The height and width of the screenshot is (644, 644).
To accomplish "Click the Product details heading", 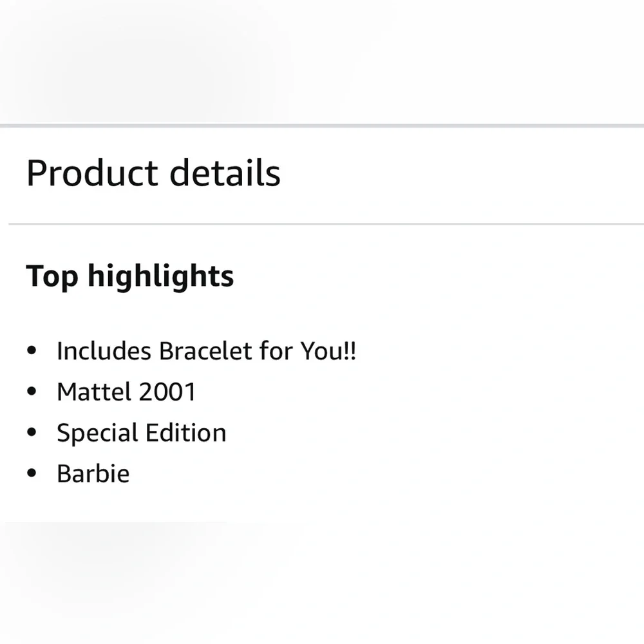I will pyautogui.click(x=153, y=173).
